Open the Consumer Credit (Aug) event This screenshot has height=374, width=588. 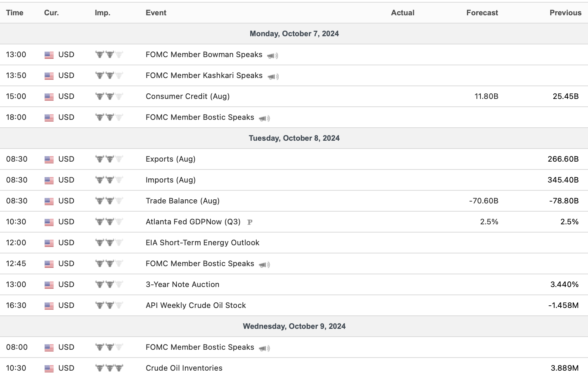(x=188, y=96)
